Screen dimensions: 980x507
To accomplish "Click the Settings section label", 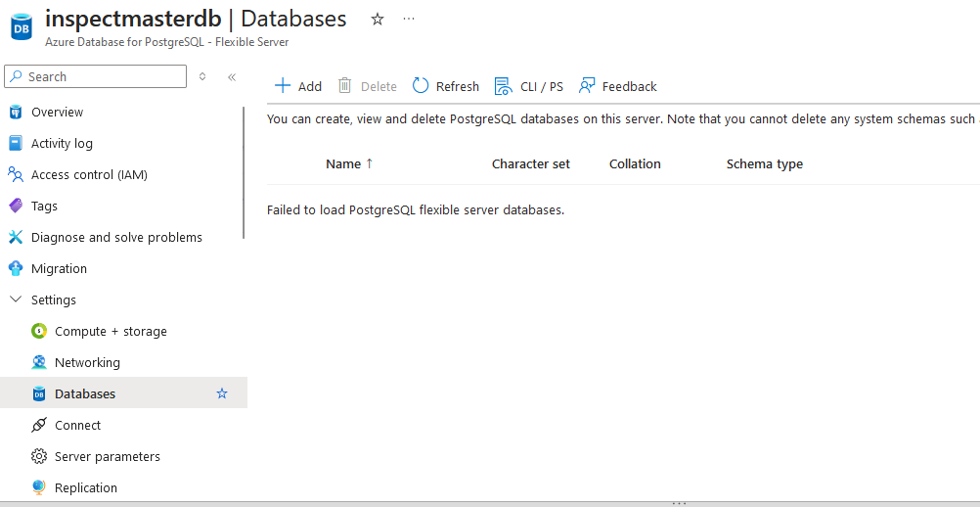I will [x=54, y=300].
